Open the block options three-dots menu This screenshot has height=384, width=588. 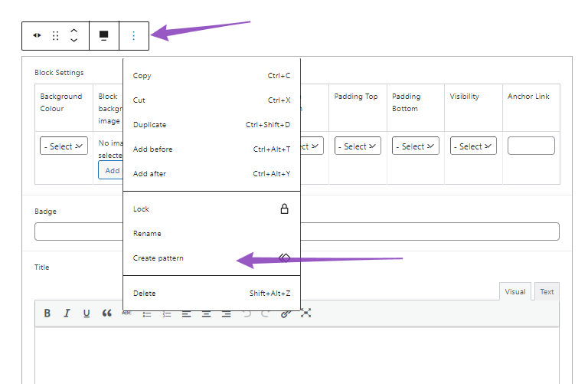click(x=134, y=36)
